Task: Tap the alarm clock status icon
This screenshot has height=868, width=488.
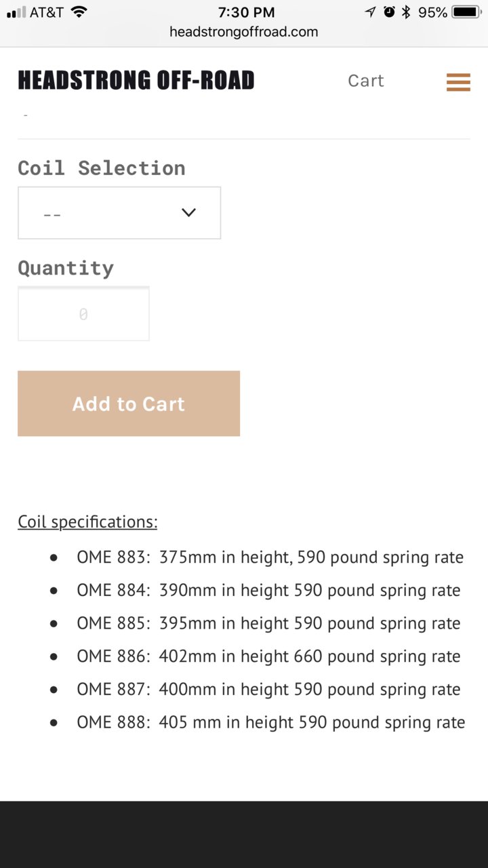Action: coord(389,12)
